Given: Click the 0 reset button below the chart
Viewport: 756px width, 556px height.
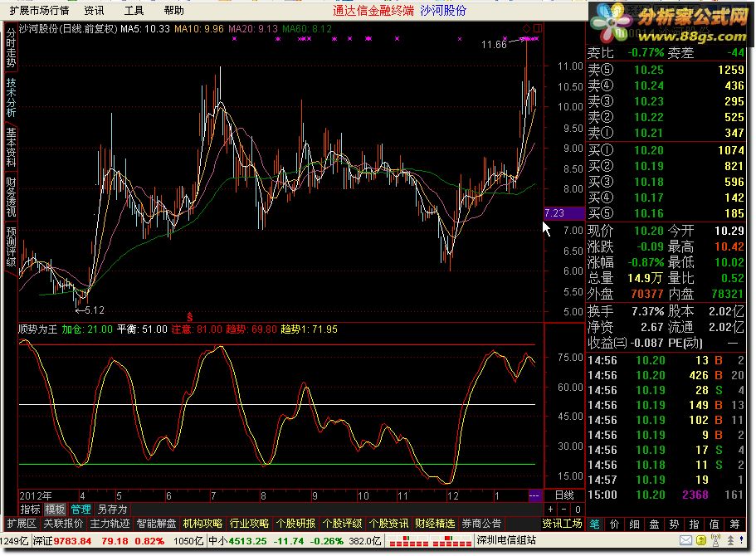Looking at the screenshot, I should tap(578, 510).
